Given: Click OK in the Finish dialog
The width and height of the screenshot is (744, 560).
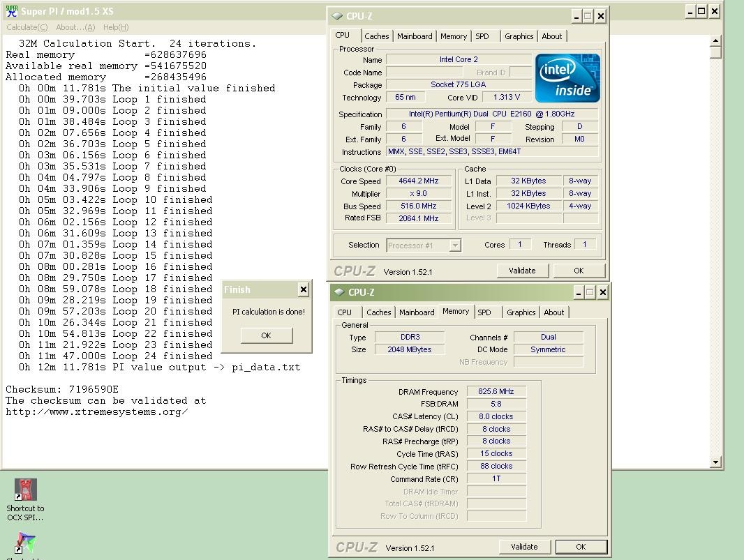Looking at the screenshot, I should click(x=266, y=335).
